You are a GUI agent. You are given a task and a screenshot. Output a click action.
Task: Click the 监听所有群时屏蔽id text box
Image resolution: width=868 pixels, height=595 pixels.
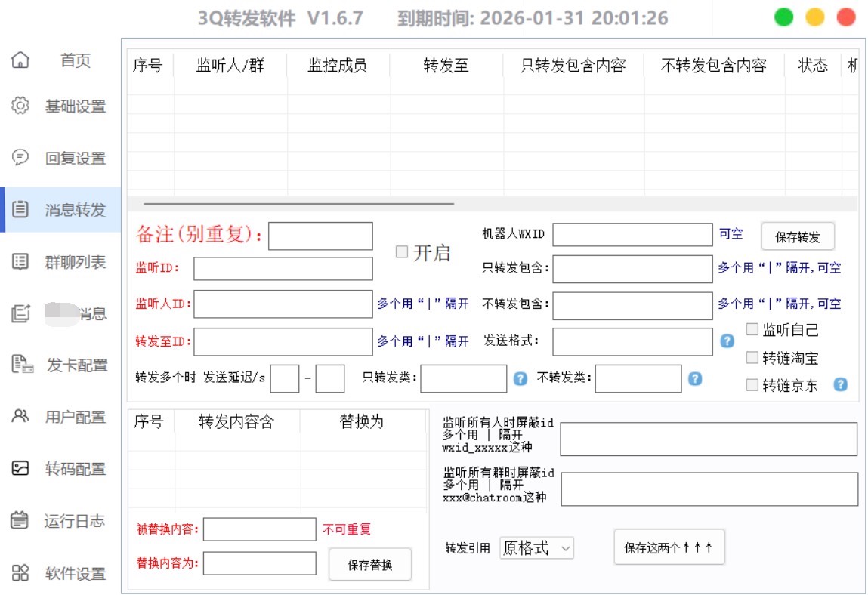pos(709,489)
